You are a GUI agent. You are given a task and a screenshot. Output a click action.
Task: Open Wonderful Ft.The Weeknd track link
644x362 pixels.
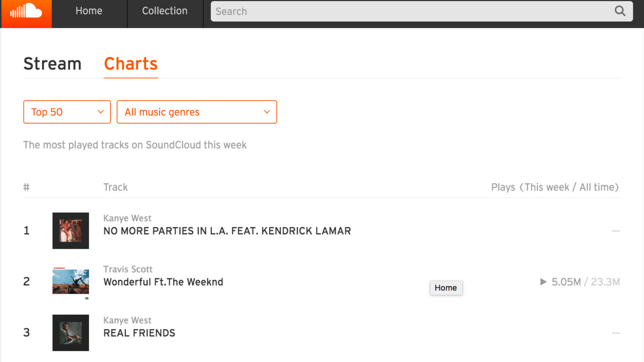coord(163,282)
